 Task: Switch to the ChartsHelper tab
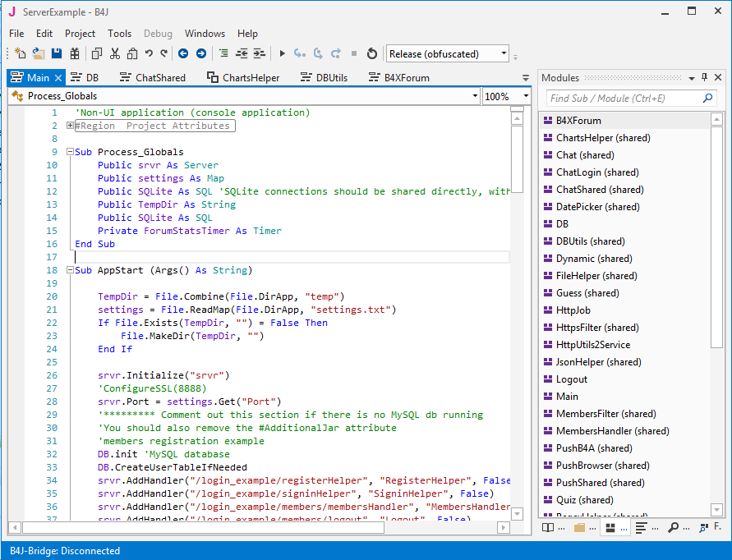251,78
